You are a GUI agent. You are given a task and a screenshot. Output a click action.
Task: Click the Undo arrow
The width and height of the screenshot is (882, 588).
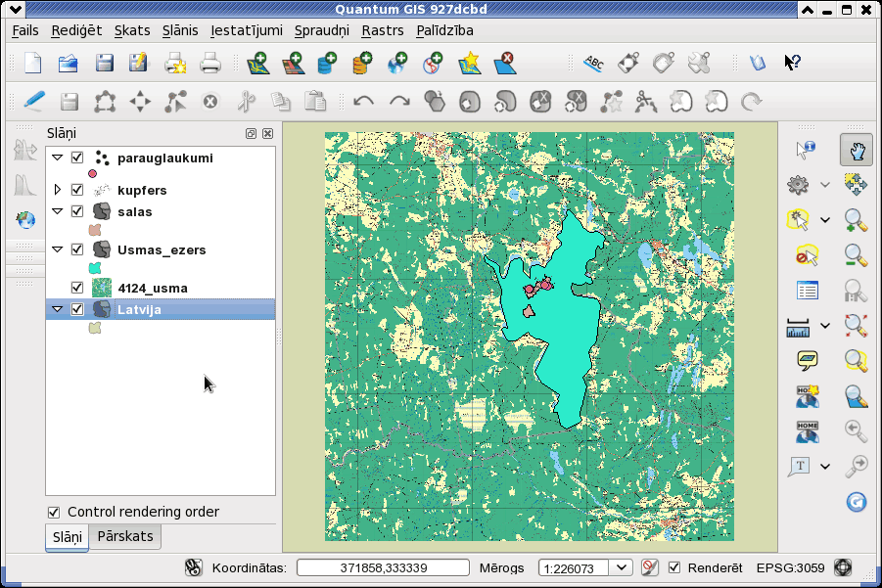click(363, 102)
